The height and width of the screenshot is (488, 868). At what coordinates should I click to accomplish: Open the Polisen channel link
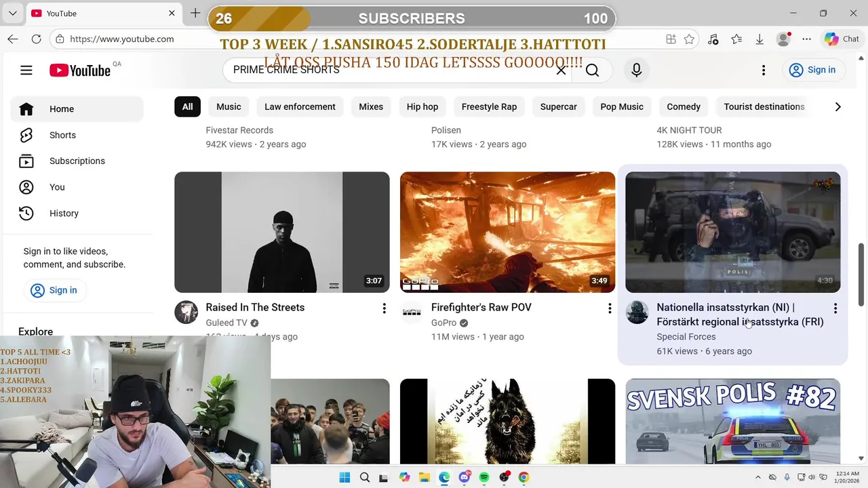[x=446, y=130]
